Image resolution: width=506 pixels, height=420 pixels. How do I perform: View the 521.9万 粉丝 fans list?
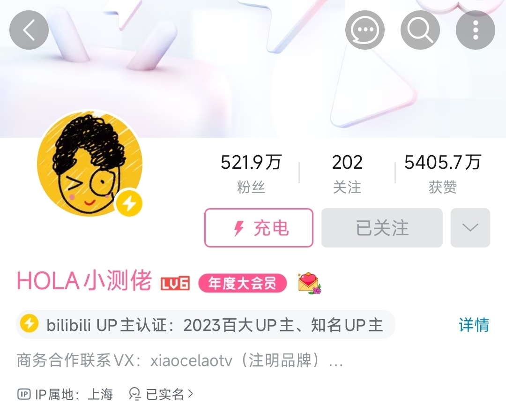[x=251, y=174]
